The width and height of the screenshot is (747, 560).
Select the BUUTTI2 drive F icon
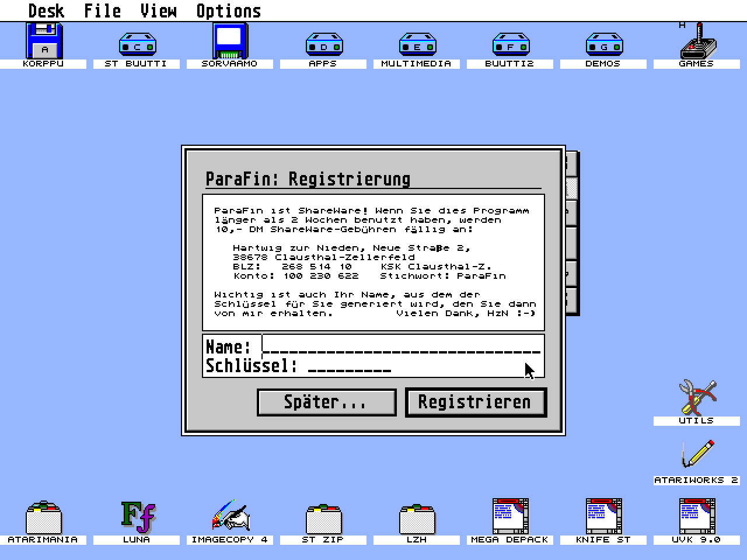tap(511, 45)
